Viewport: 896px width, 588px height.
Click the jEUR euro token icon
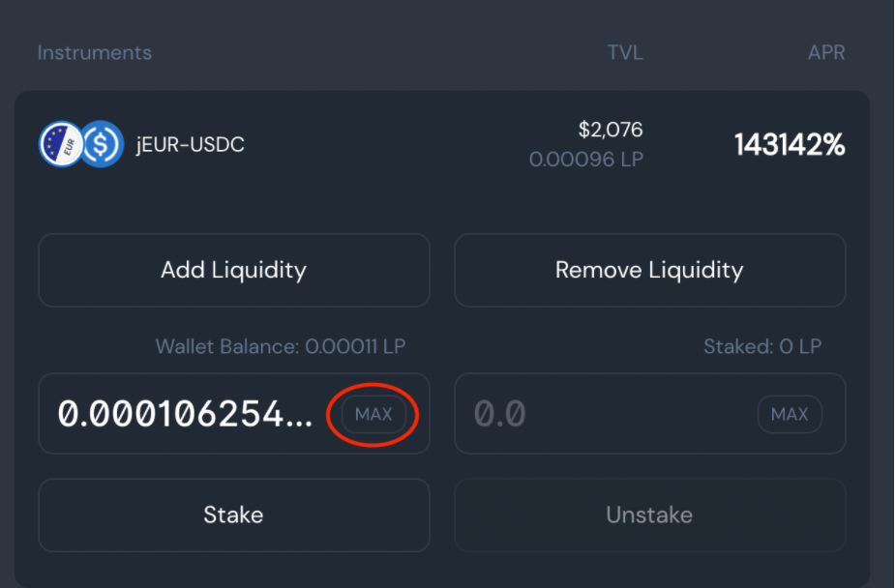(60, 145)
